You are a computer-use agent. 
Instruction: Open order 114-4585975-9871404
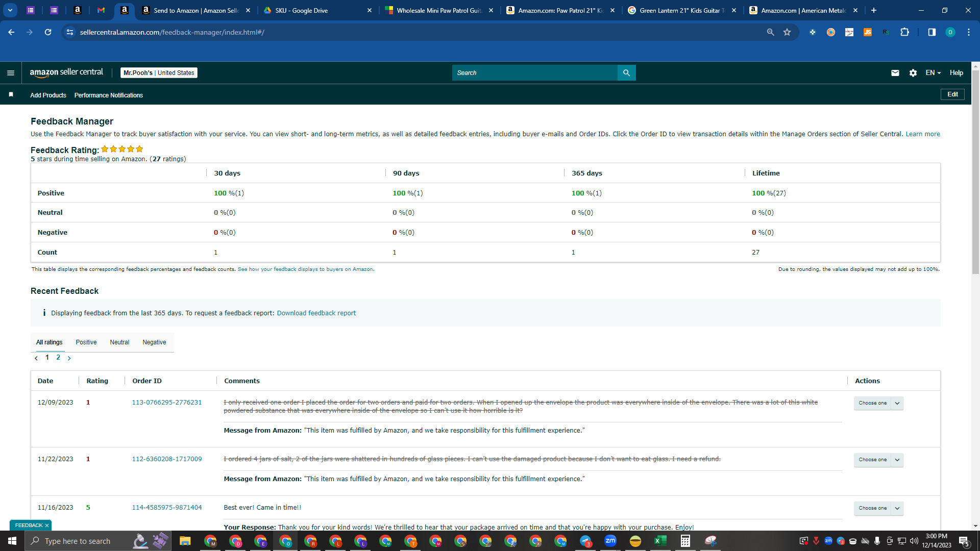(x=167, y=508)
